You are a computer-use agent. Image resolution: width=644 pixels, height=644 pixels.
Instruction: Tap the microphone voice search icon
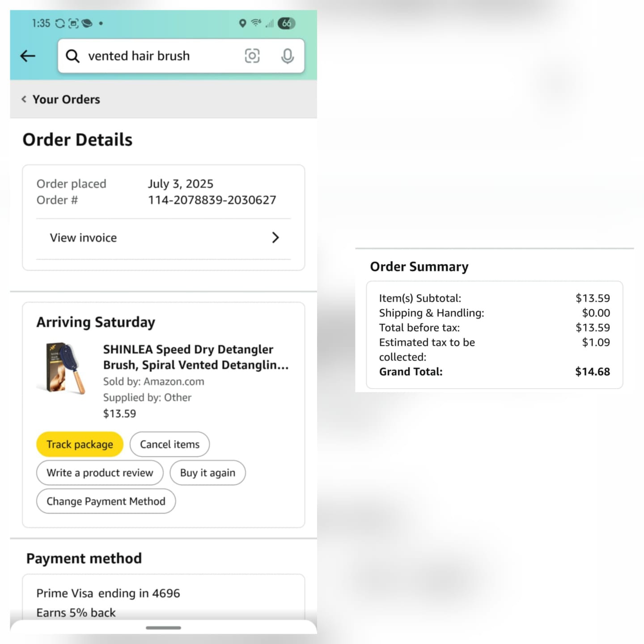pos(288,56)
